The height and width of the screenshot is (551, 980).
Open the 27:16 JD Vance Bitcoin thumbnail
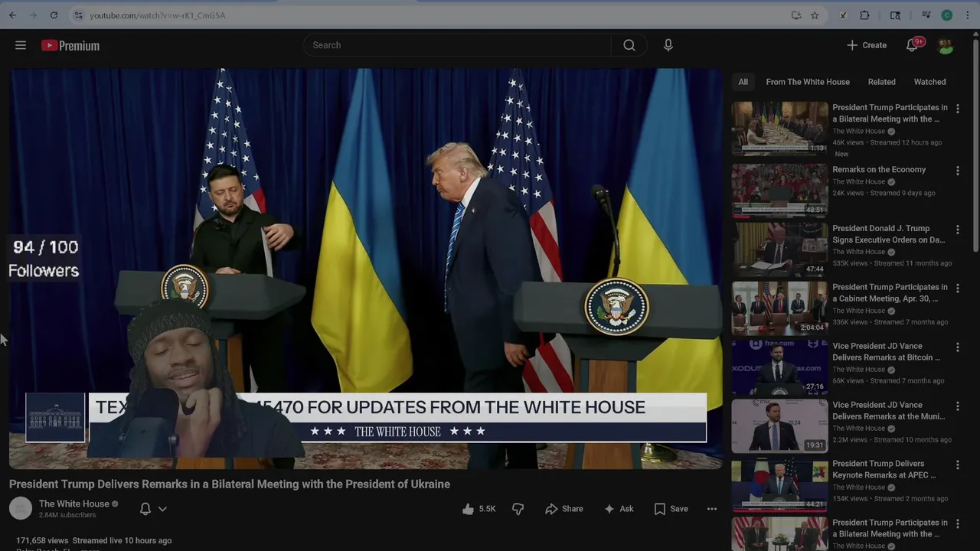click(779, 367)
